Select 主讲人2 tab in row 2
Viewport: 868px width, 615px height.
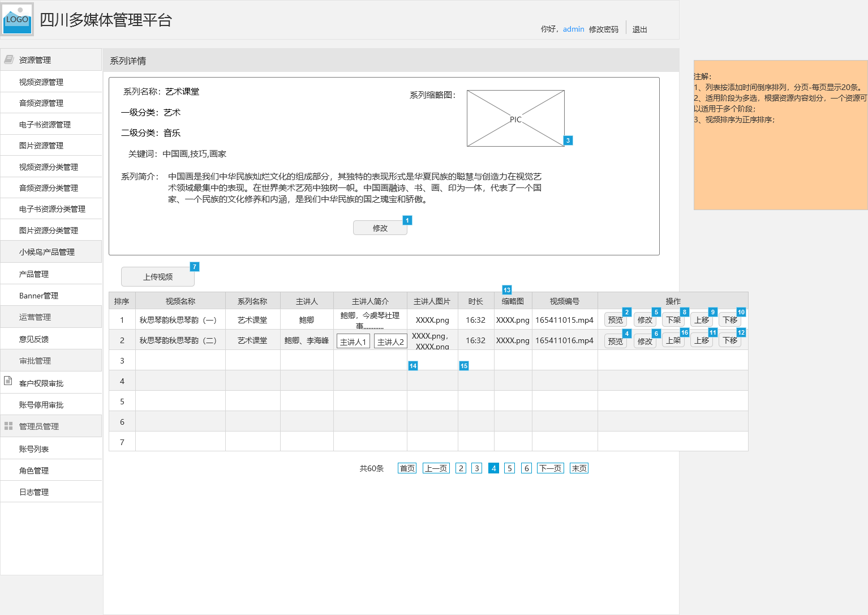pos(390,341)
